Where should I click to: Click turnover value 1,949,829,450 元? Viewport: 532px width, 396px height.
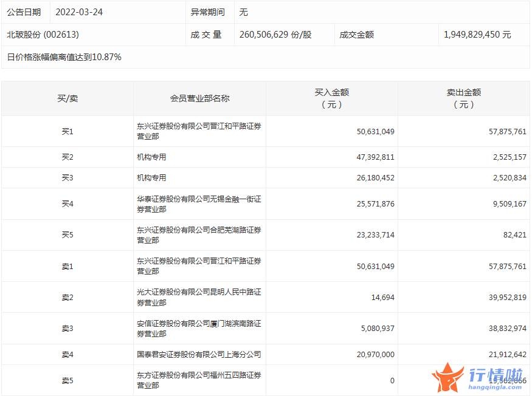pos(477,35)
